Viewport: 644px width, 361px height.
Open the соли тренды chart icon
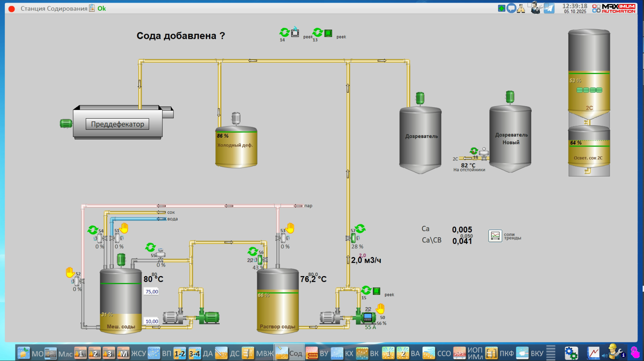495,236
